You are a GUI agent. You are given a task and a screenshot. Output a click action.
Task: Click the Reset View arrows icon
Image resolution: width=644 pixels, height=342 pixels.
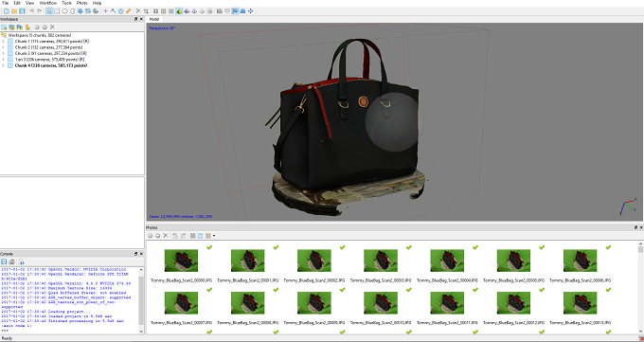click(251, 11)
